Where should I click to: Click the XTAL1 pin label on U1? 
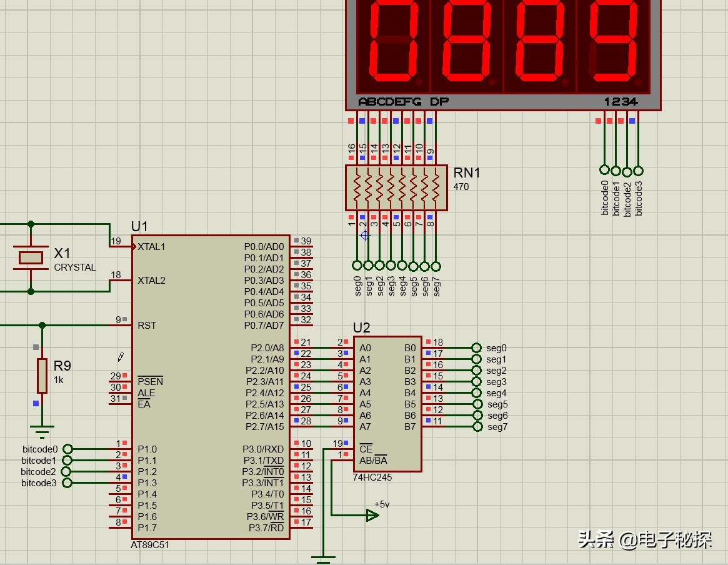tap(151, 246)
